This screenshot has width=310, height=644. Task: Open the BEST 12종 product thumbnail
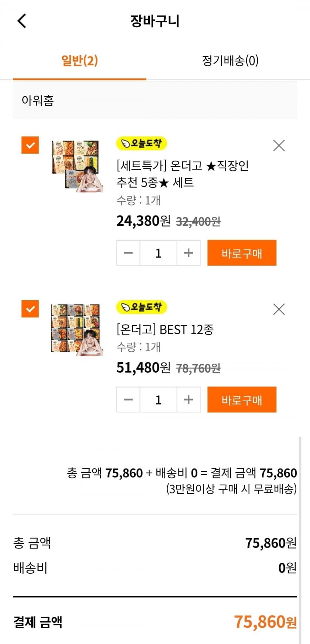(76, 329)
